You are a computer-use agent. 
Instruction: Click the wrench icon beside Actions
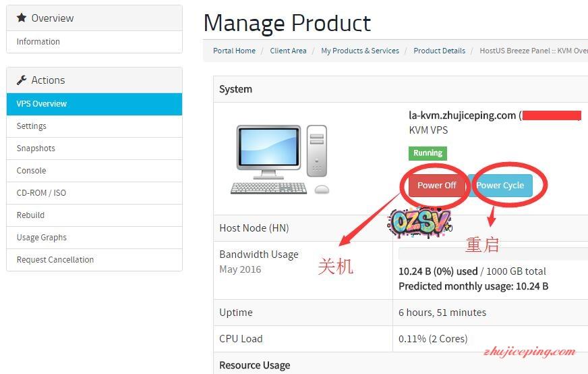22,80
